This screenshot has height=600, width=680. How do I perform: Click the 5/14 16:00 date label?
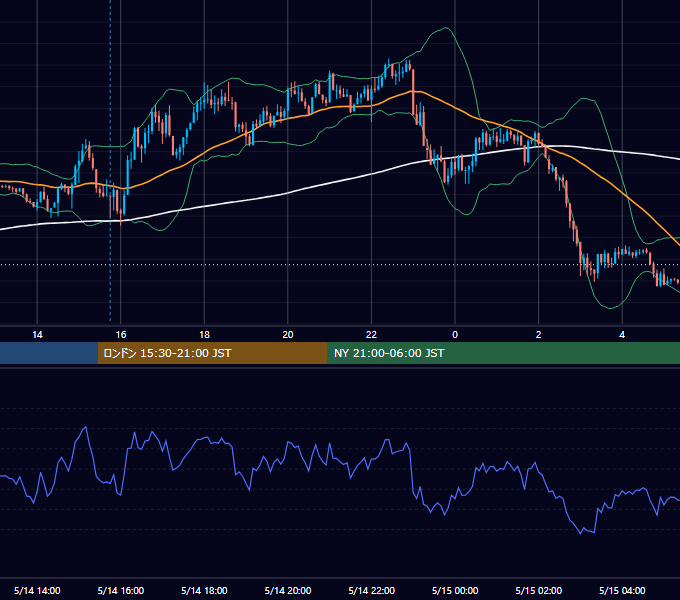121,590
